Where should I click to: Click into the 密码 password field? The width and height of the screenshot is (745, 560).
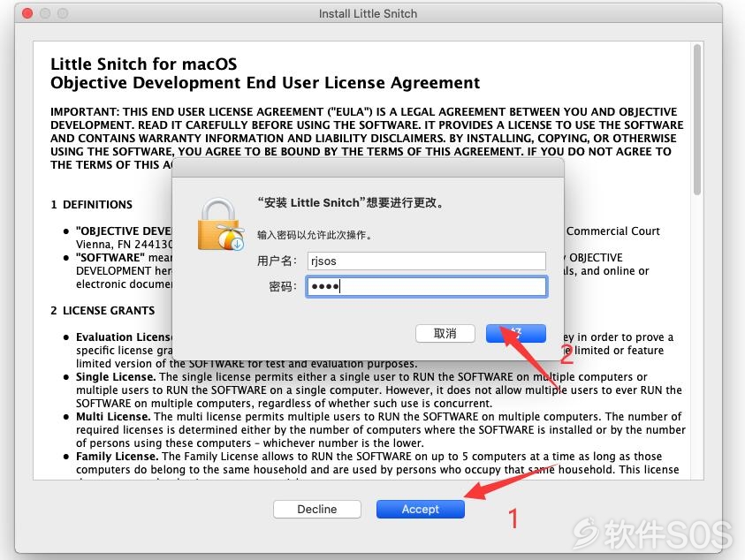click(427, 286)
